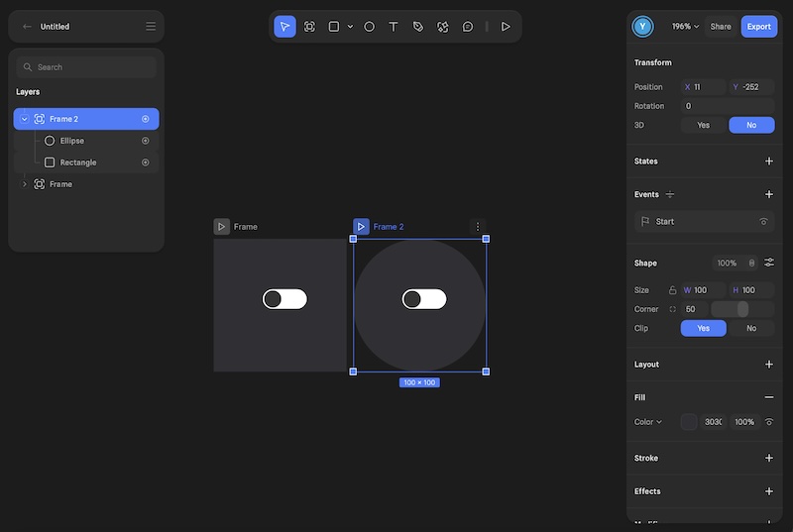The image size is (793, 532).
Task: Click the back arrow next to Untitled
Action: click(x=27, y=27)
